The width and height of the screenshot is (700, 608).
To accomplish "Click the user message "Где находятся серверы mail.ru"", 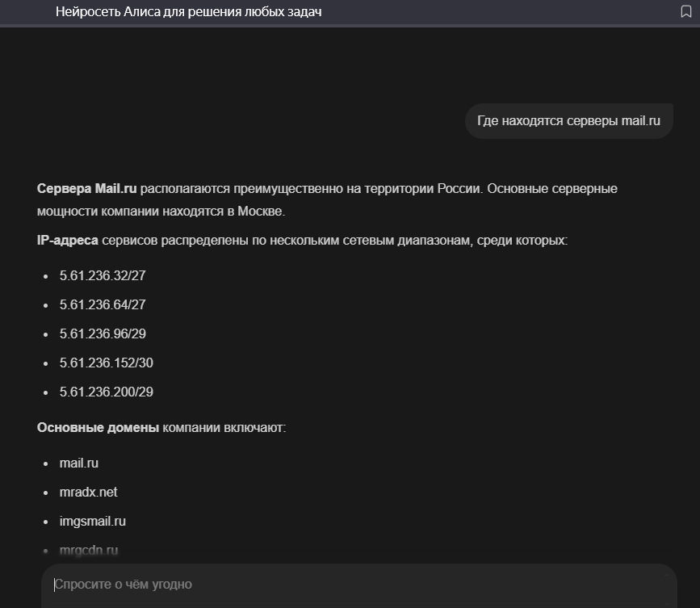I will click(x=568, y=121).
